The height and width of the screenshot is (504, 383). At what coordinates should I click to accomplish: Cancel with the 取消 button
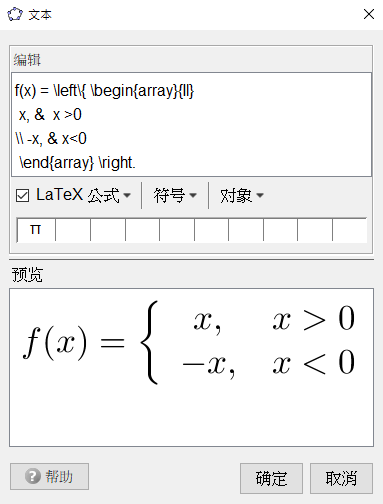click(341, 478)
